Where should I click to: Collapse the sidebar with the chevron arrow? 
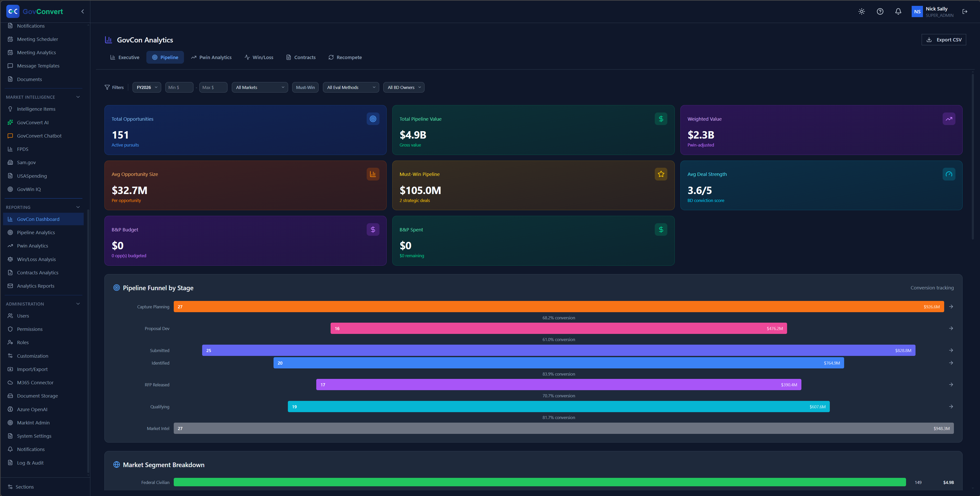83,12
